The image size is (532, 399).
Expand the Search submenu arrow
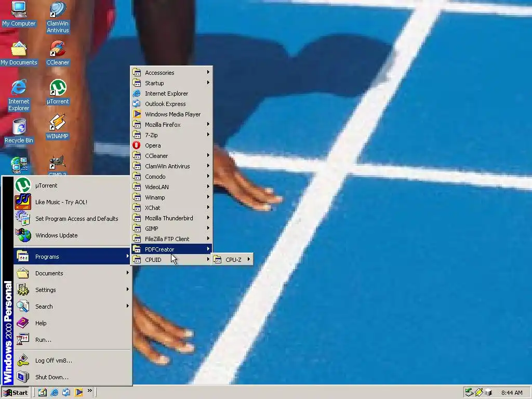click(128, 305)
